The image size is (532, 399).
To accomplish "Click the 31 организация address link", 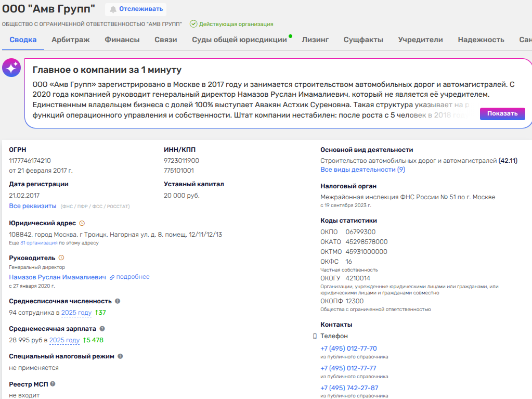I will (38, 243).
